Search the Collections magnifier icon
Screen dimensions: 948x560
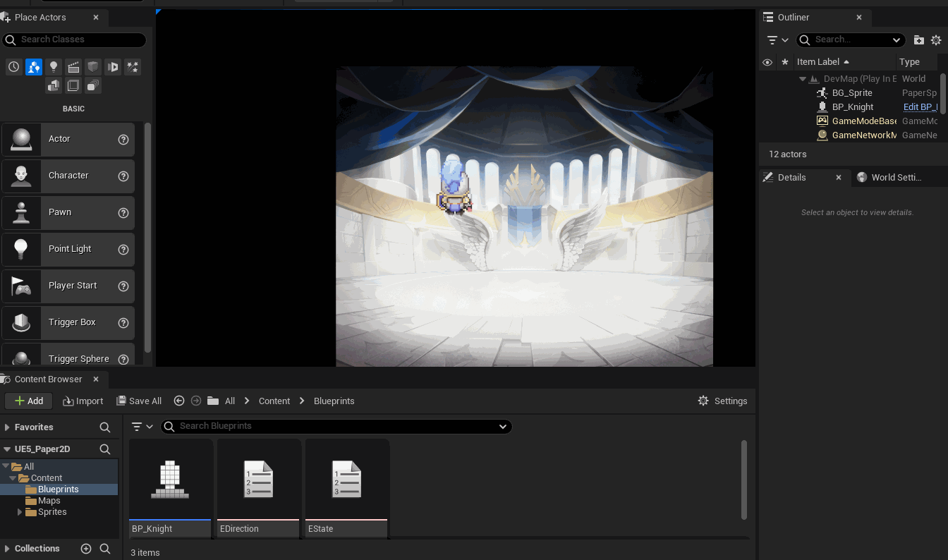105,549
